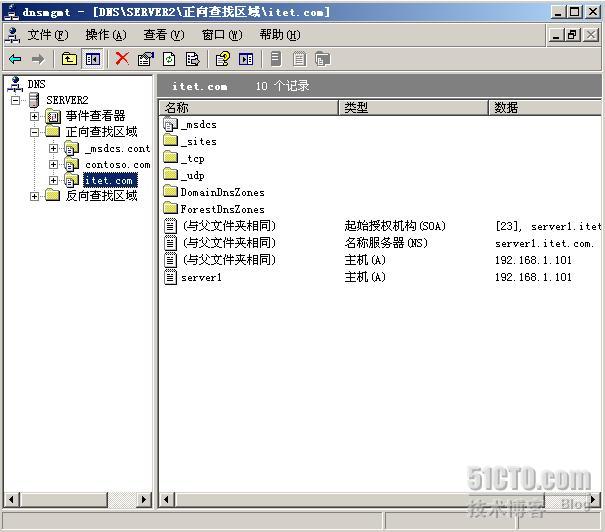Select the ForestDnsZones folder name
The width and height of the screenshot is (605, 532).
(223, 209)
